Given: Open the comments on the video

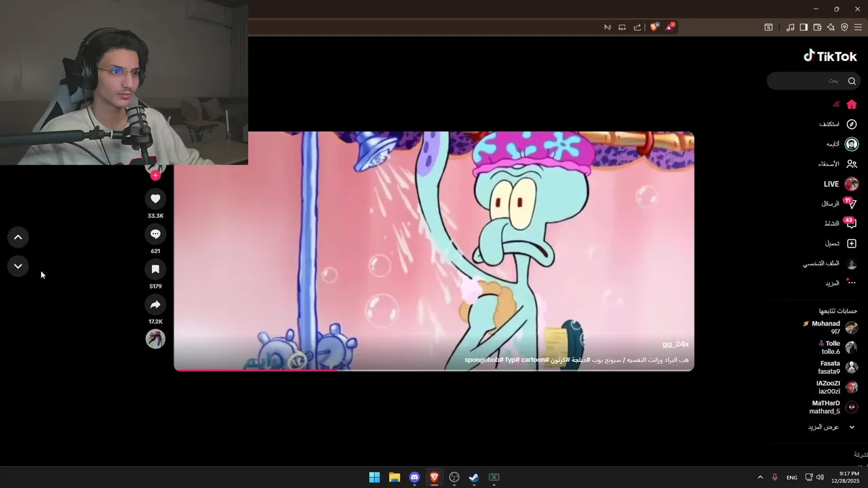Looking at the screenshot, I should click(x=155, y=234).
